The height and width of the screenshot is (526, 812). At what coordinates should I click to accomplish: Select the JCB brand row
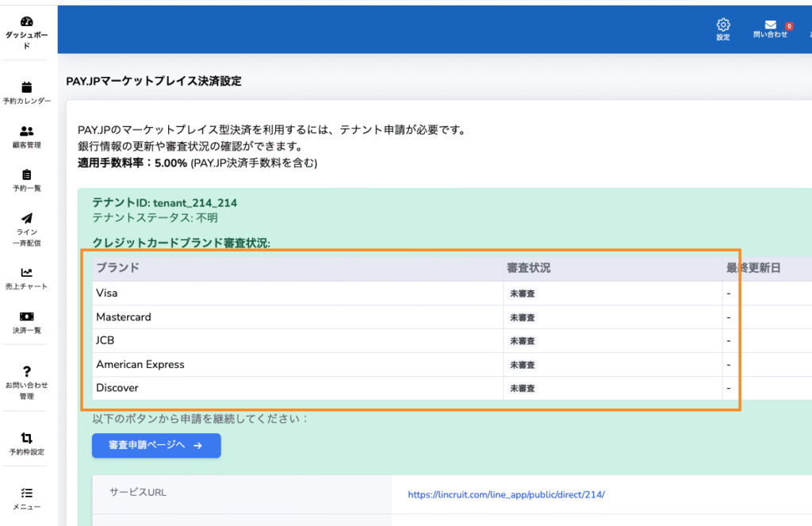click(452, 341)
